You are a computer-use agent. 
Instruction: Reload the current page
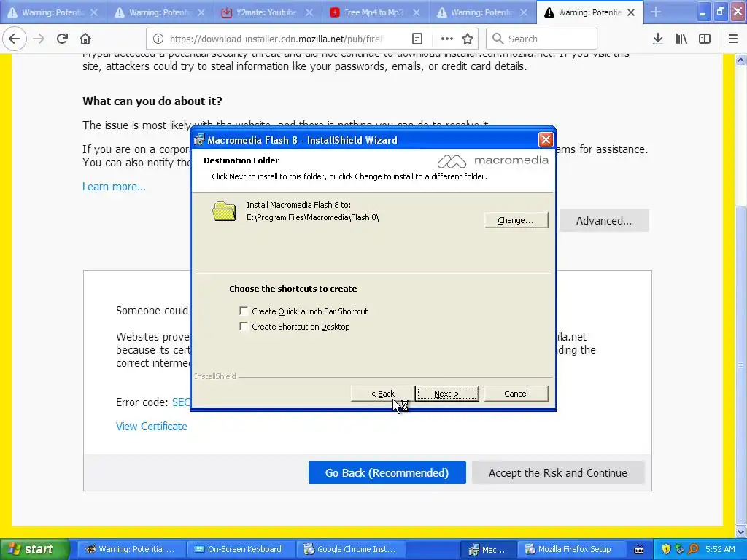(x=62, y=39)
